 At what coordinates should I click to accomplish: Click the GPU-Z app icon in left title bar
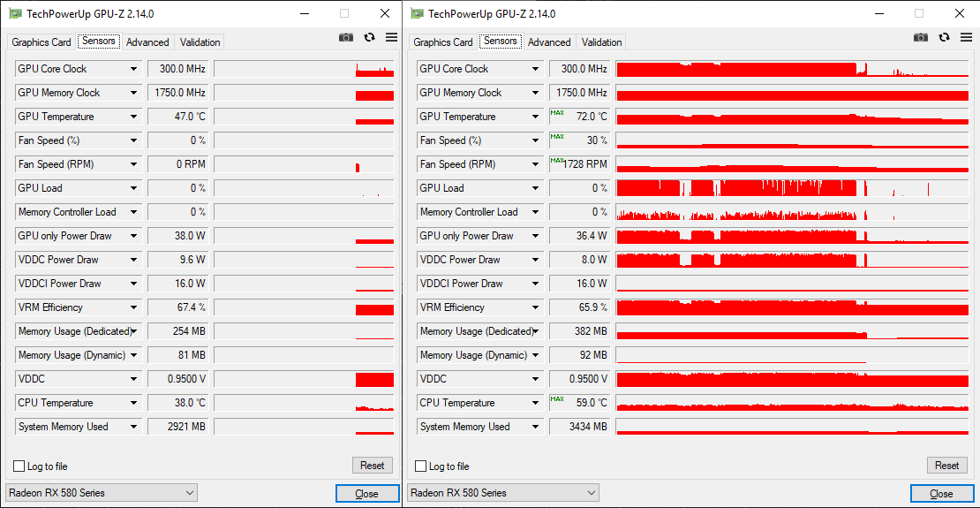click(14, 14)
